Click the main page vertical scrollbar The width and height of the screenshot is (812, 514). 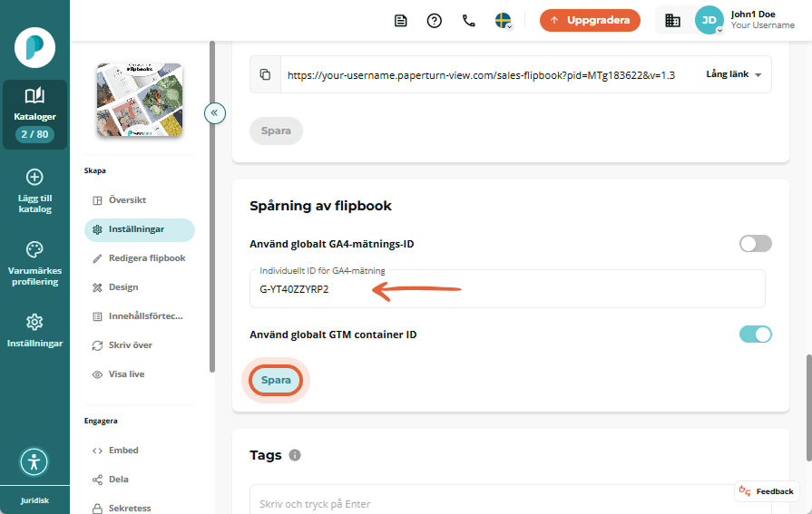click(x=808, y=408)
